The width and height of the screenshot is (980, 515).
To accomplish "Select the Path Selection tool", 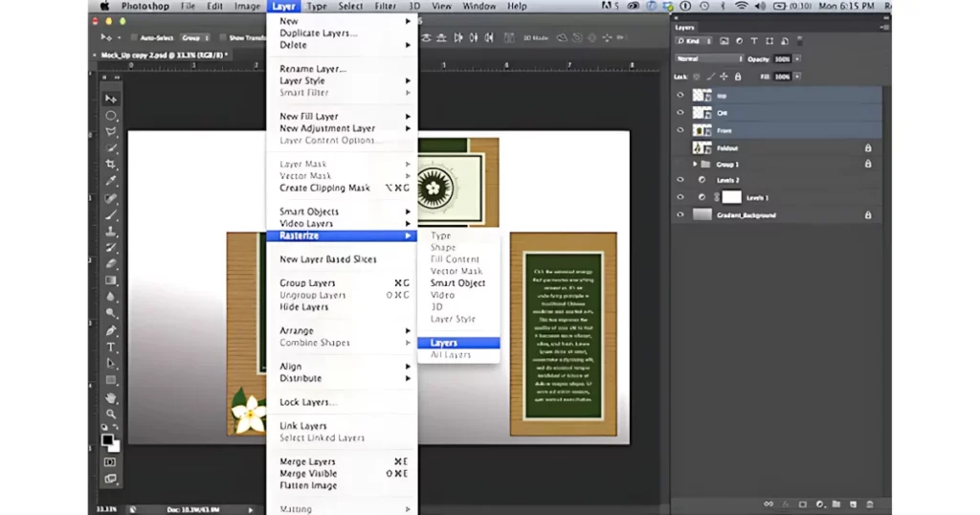I will (x=111, y=363).
